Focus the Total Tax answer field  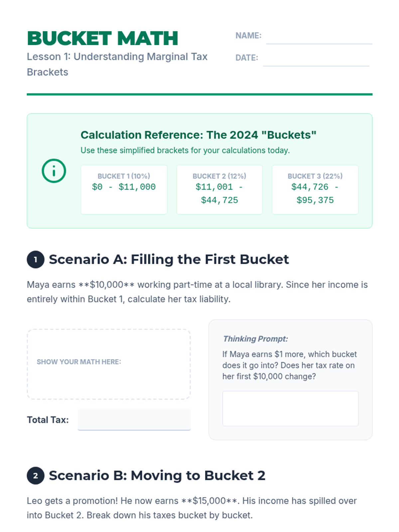134,420
